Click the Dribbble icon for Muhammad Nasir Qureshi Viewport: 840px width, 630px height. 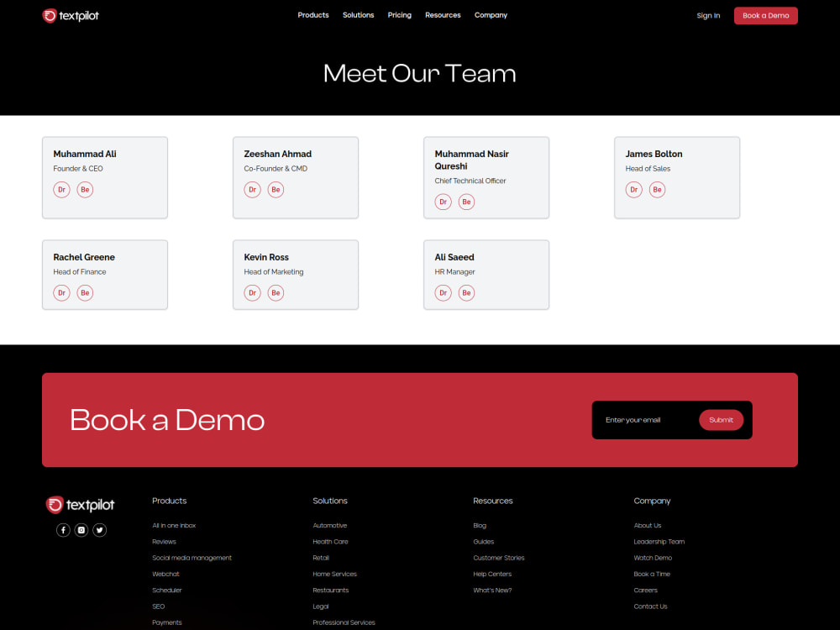click(x=443, y=202)
